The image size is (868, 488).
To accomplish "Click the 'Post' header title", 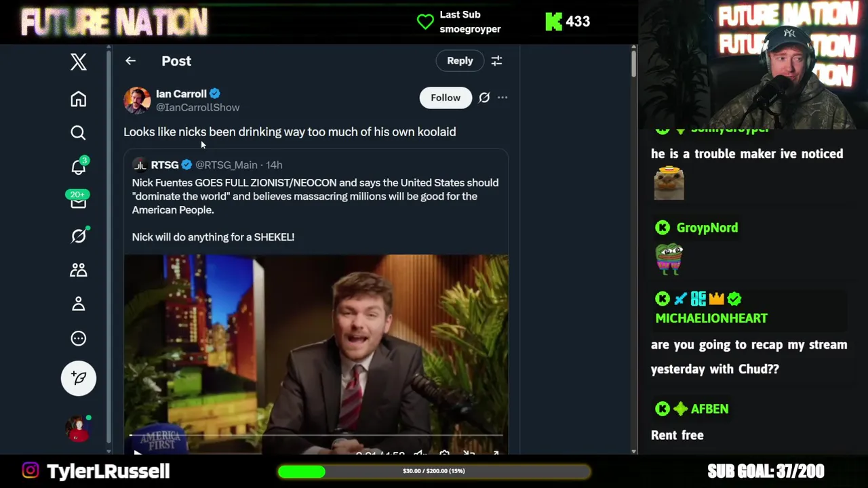I will pyautogui.click(x=176, y=61).
